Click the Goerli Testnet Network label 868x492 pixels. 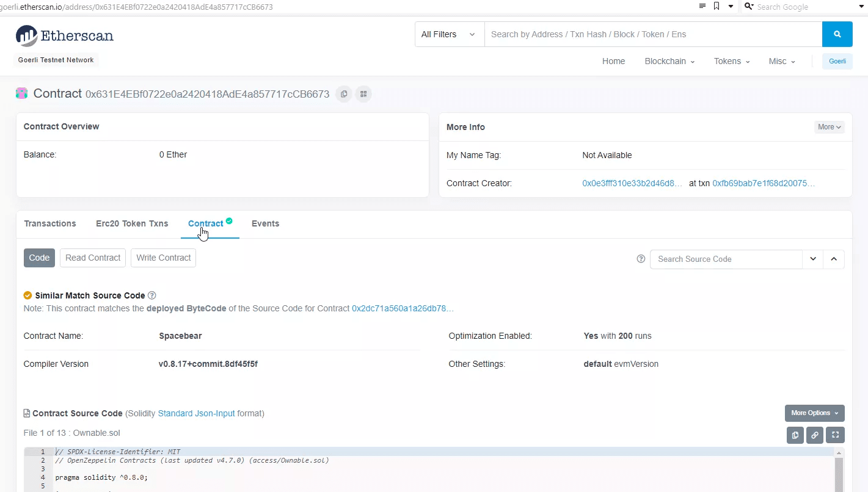point(56,60)
